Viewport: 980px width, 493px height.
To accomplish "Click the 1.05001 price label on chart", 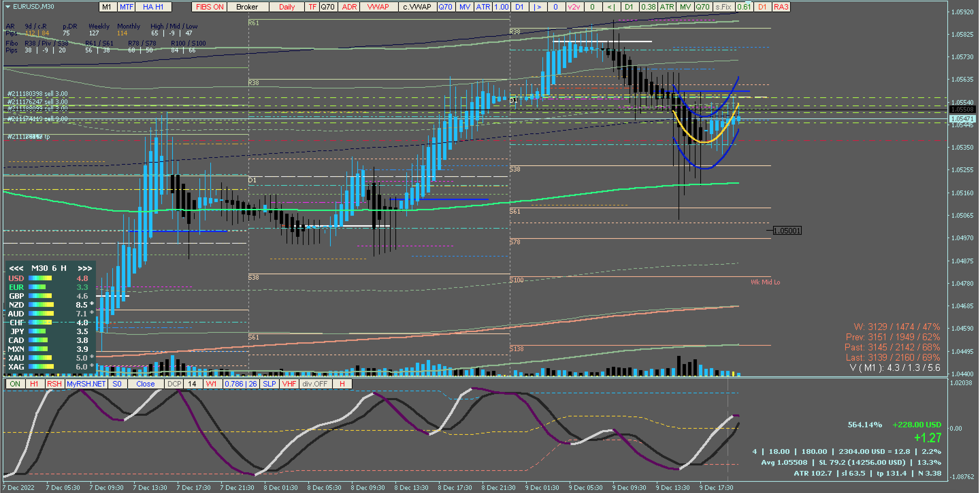I will (x=787, y=231).
